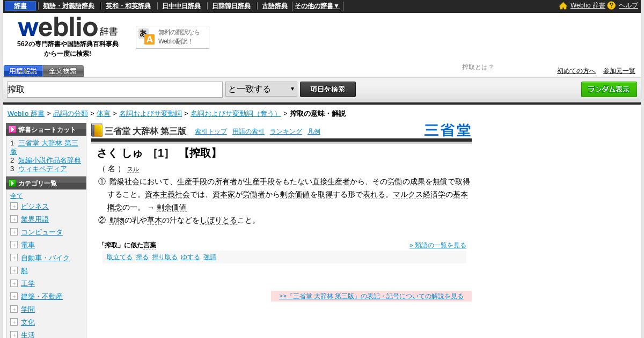The width and height of the screenshot is (644, 338).
Task: Open 日中中日辞典 in top menu
Action: pyautogui.click(x=182, y=6)
